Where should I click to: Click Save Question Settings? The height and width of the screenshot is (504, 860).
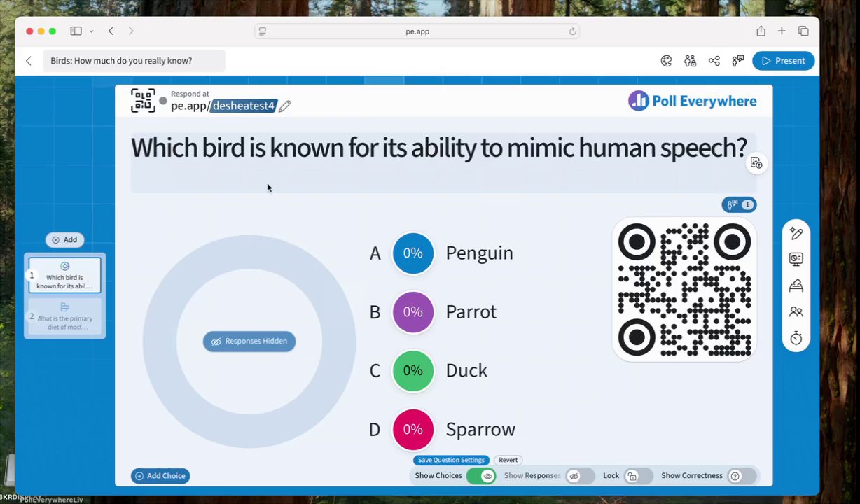[x=451, y=460]
